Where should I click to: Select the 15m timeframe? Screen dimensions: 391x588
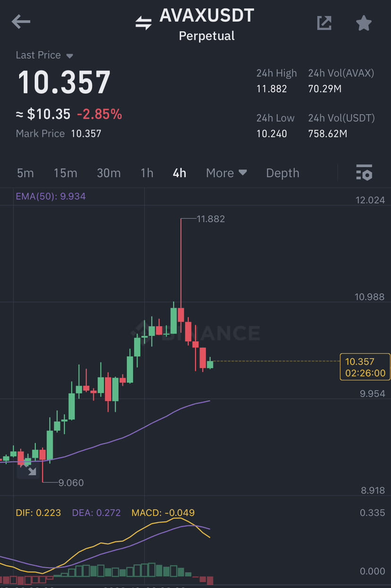coord(65,173)
